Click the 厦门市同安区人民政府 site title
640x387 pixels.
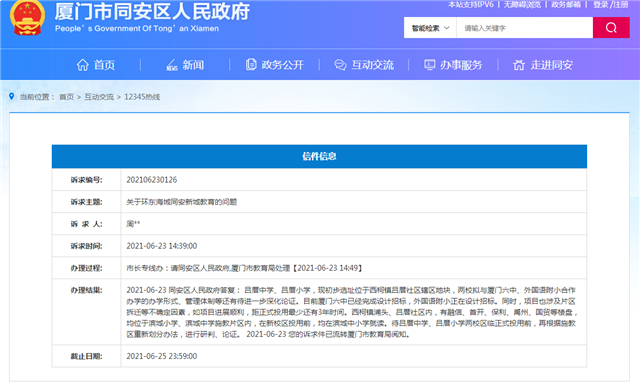(x=152, y=11)
